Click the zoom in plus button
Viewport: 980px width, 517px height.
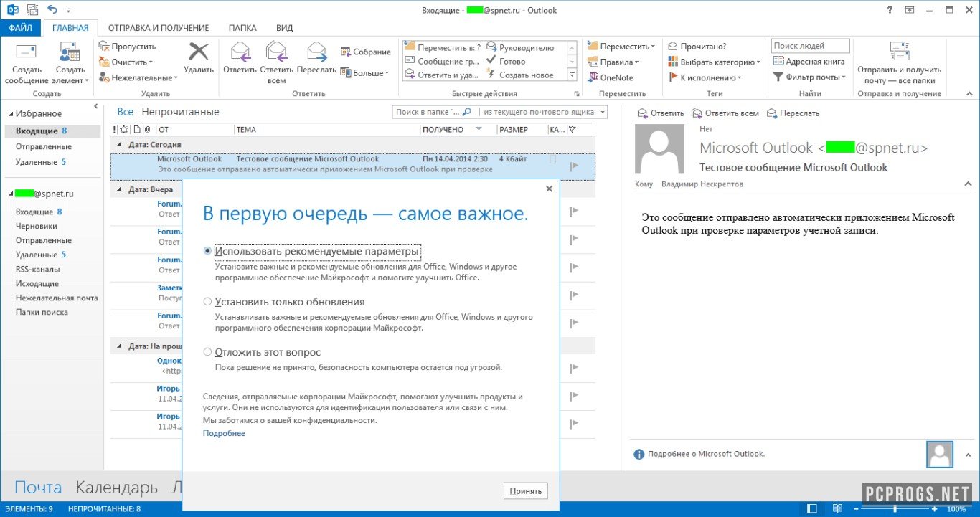[x=934, y=509]
